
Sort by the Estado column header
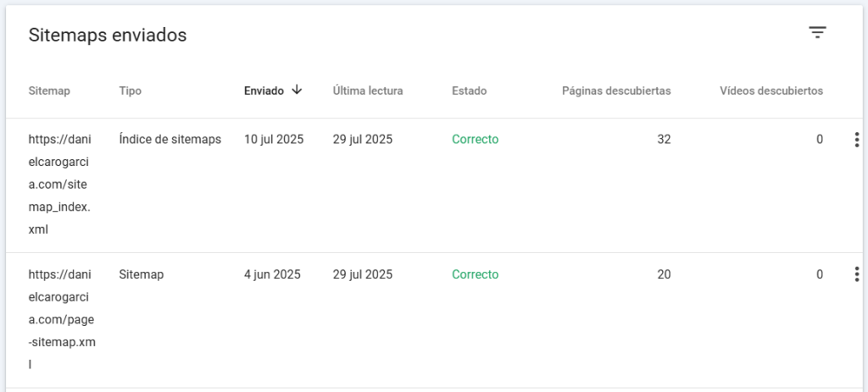[469, 91]
